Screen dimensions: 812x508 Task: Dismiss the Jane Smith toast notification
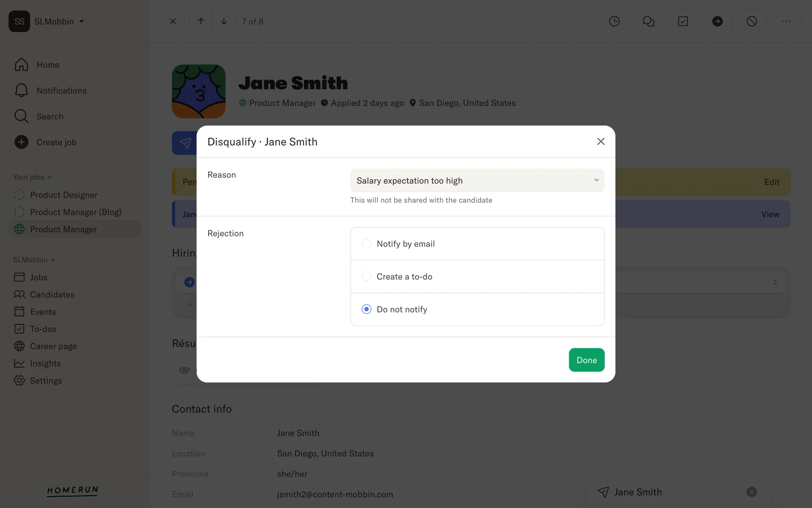point(752,492)
